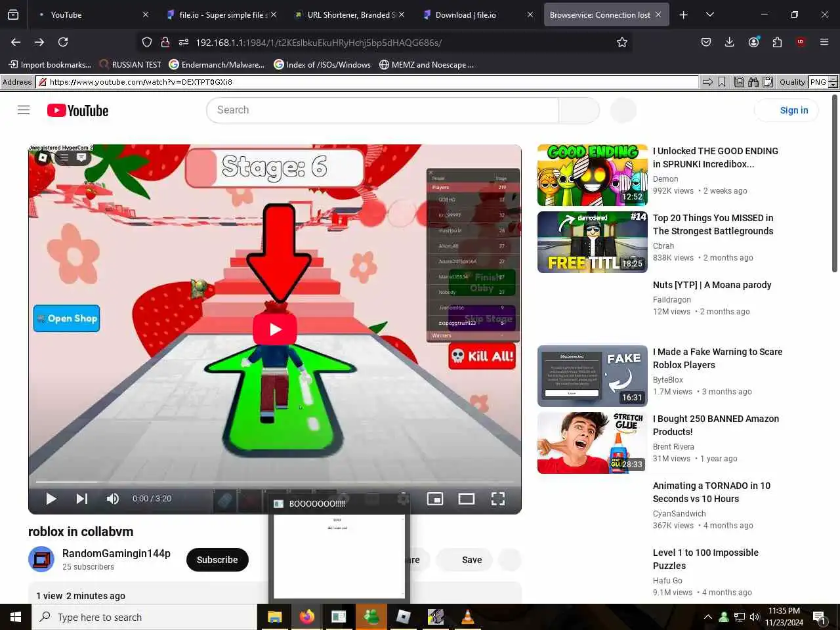Skip to next video button
The height and width of the screenshot is (630, 840).
coord(81,499)
